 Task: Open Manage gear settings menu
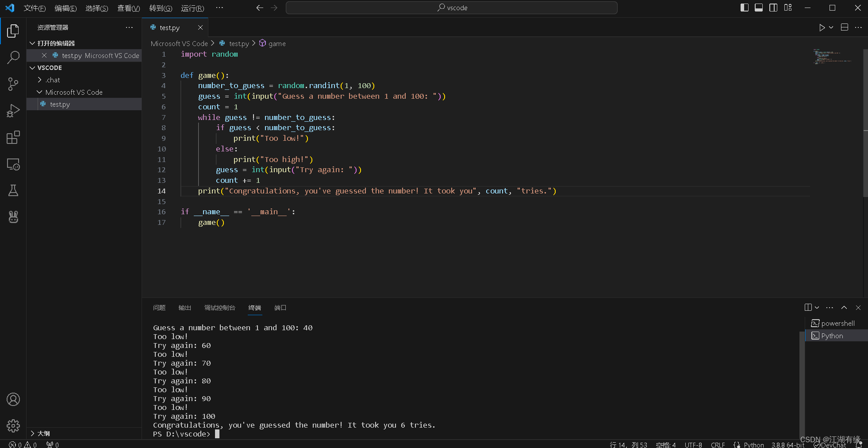click(x=13, y=426)
